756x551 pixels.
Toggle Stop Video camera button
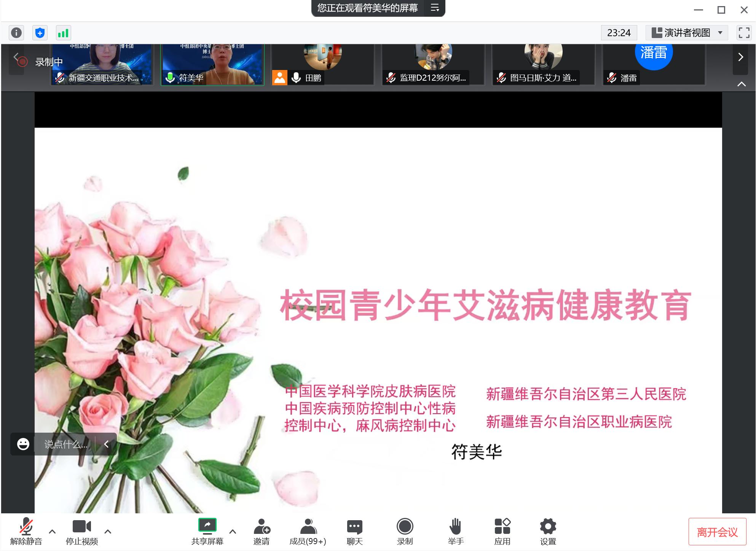[x=81, y=531]
